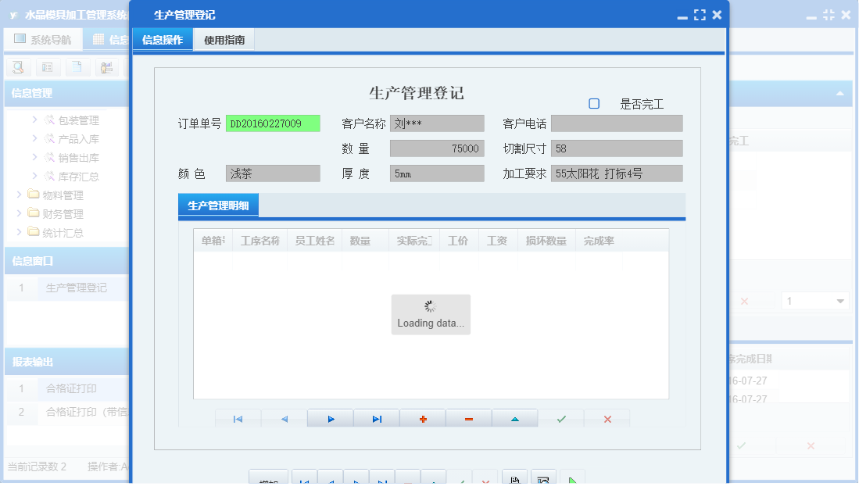859x504 pixels.
Task: Click the 订单单号 field showing DD20160227009
Action: tap(272, 123)
